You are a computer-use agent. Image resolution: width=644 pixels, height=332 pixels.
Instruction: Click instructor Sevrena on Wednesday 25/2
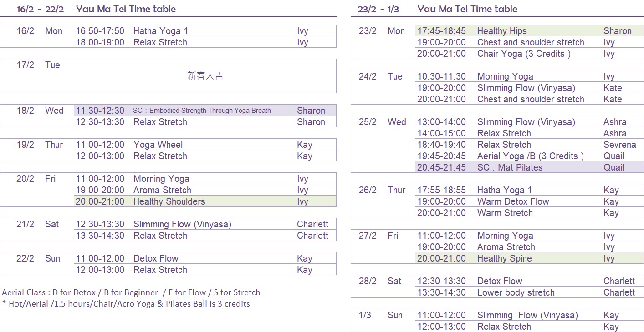click(619, 145)
